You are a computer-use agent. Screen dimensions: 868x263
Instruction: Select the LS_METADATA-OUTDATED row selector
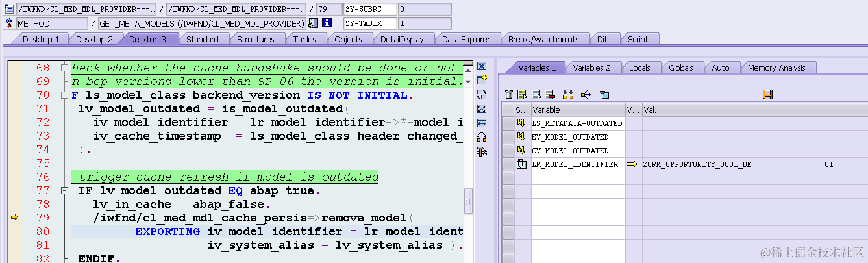click(x=508, y=123)
